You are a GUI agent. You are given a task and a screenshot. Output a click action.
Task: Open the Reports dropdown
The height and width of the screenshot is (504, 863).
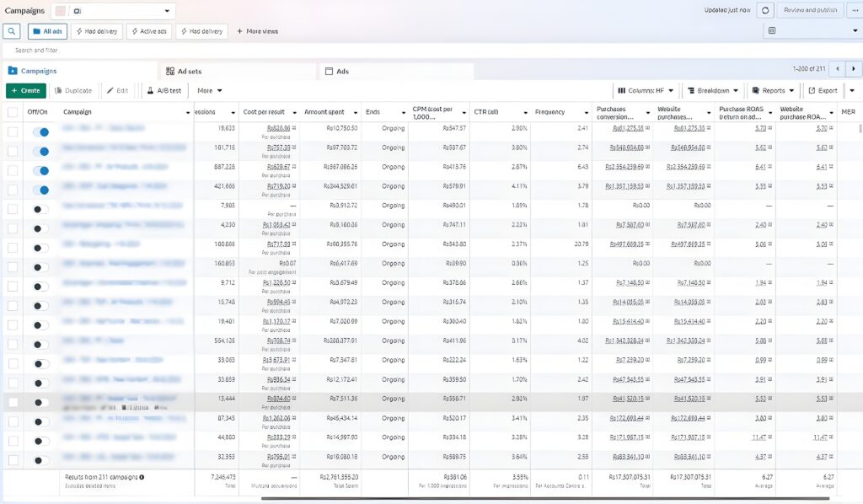tap(773, 91)
